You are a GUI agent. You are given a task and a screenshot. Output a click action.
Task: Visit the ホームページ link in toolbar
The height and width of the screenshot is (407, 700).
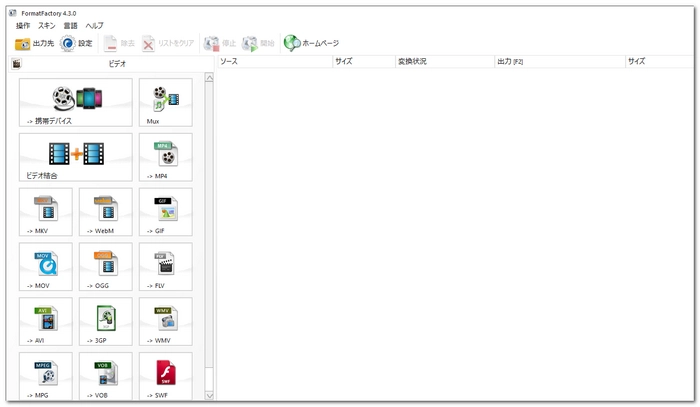point(311,43)
